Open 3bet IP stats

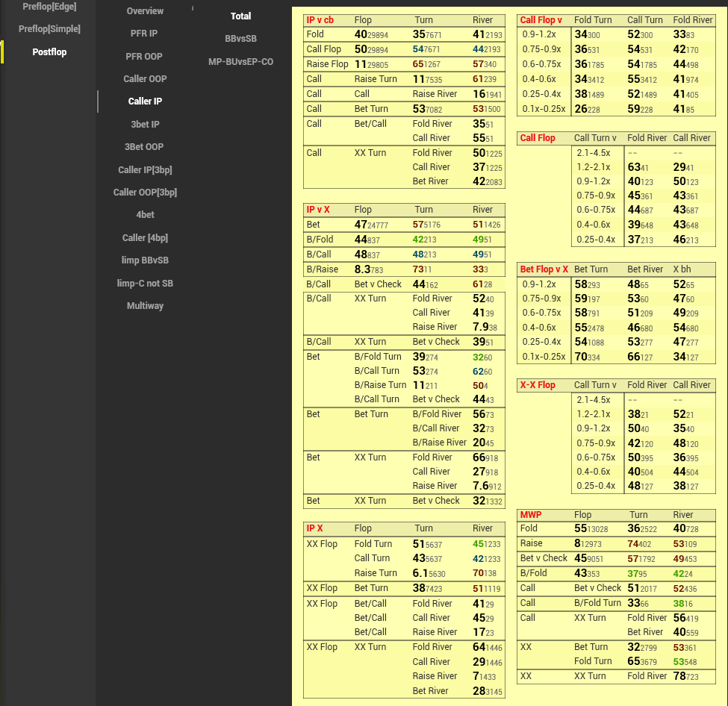click(x=145, y=125)
